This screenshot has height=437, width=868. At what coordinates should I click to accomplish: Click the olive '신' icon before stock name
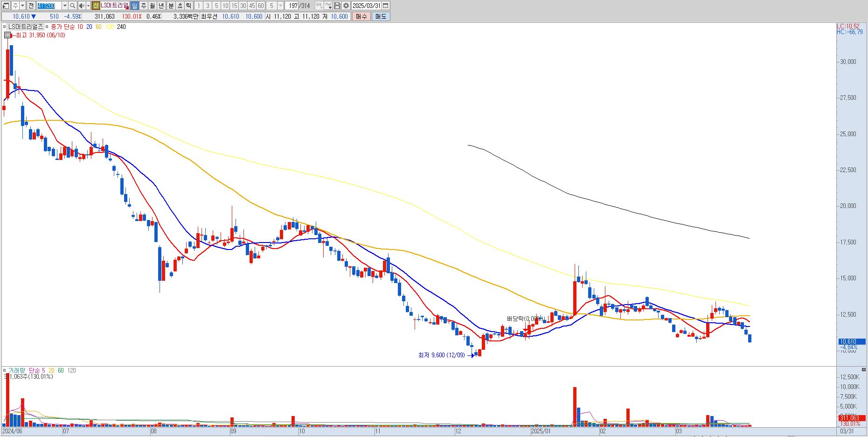click(96, 6)
